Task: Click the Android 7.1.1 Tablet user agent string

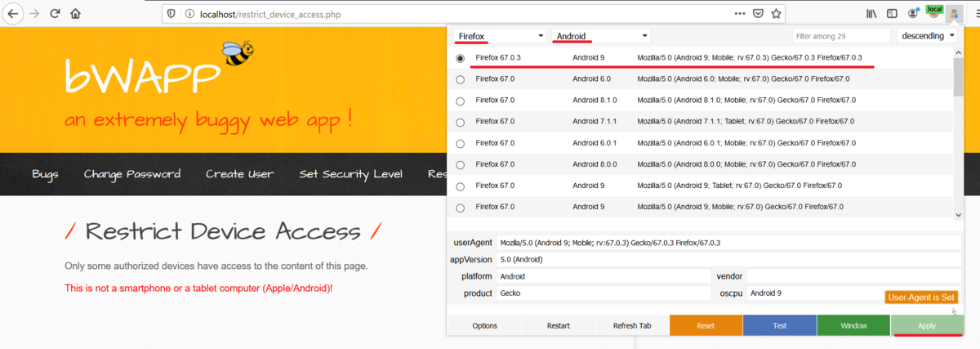Action: 746,122
